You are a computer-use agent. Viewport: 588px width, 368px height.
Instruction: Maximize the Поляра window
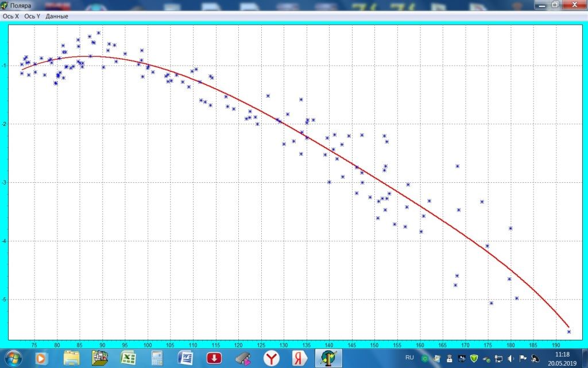pyautogui.click(x=555, y=5)
